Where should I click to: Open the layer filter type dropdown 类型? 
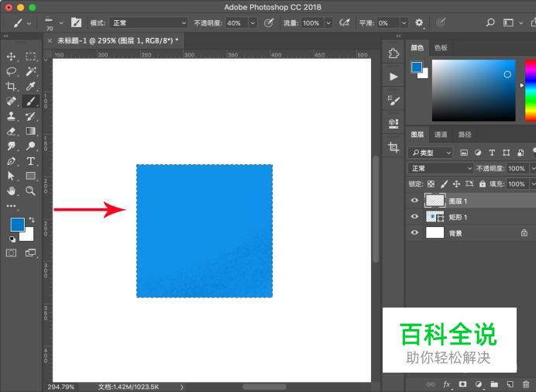click(431, 153)
